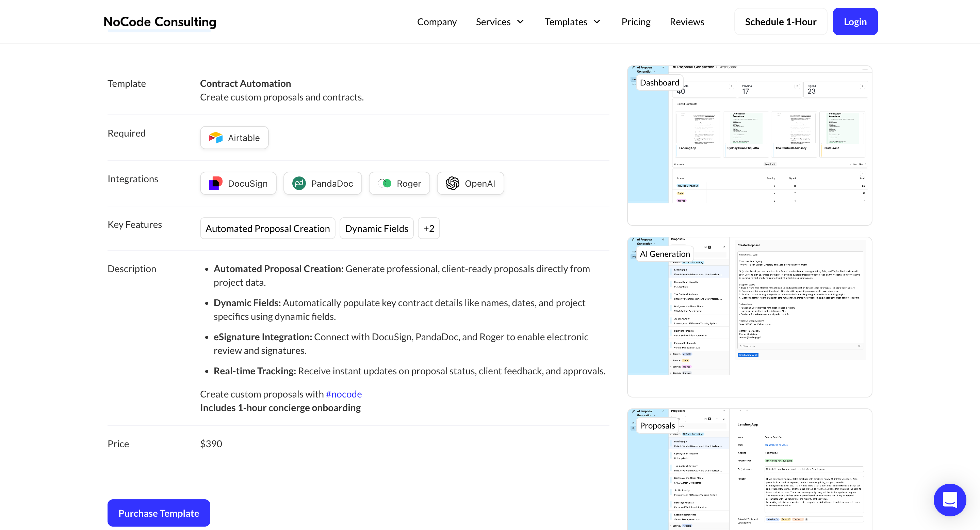Click the Purchase Template button

pos(159,513)
